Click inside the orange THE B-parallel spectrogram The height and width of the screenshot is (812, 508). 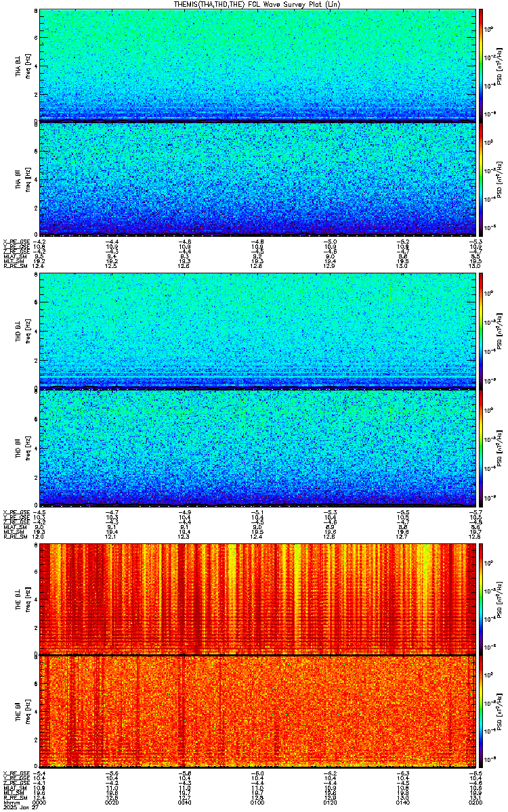coord(258,711)
